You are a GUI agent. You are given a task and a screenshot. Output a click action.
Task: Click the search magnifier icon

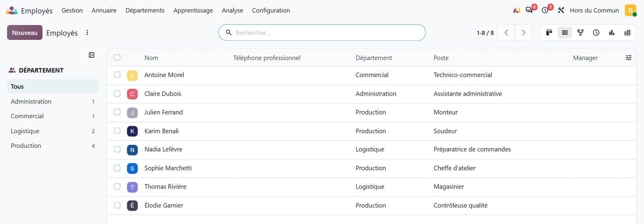coord(229,33)
